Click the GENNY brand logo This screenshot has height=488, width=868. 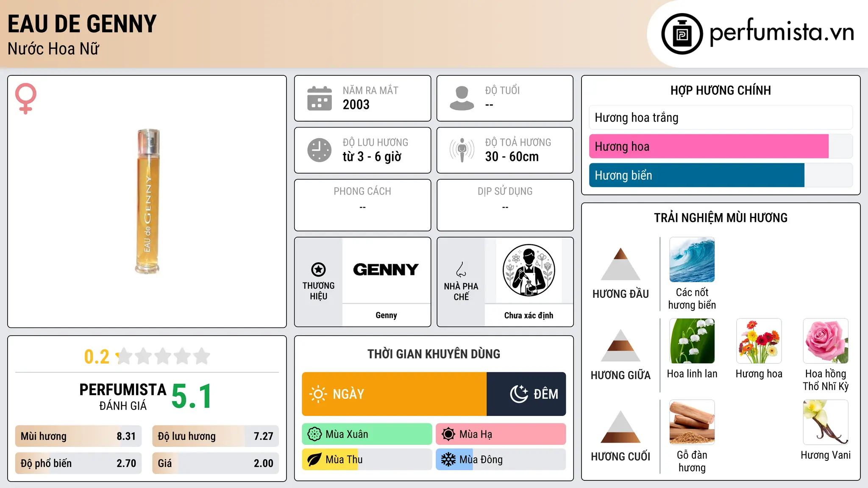386,270
